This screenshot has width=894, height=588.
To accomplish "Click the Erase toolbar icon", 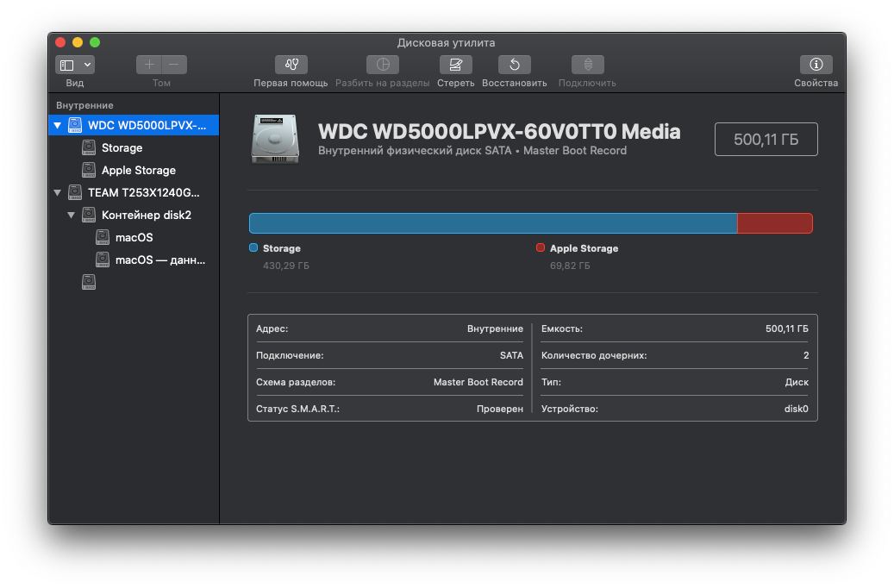I will click(x=455, y=65).
